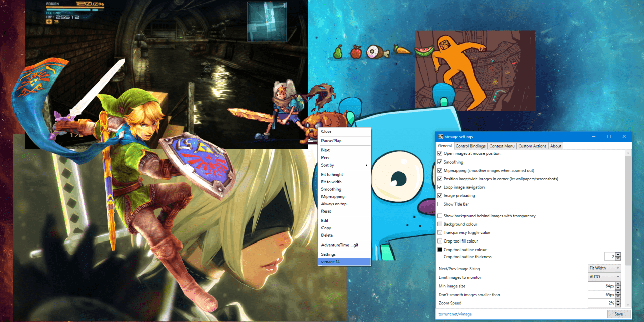Click the pear fruit image
This screenshot has width=644, height=322.
[339, 51]
